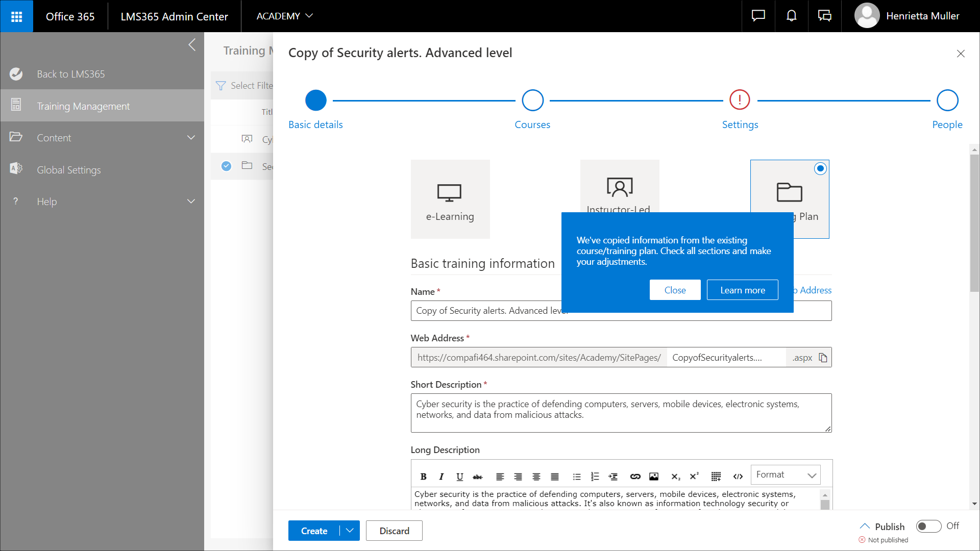Click the HTML source code icon
980x551 pixels.
738,477
